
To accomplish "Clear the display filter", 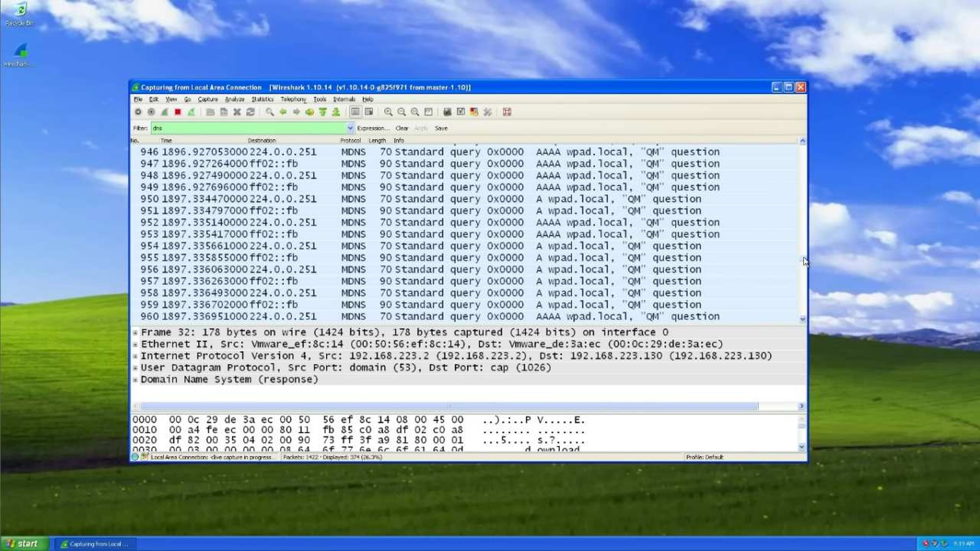I will click(x=402, y=128).
